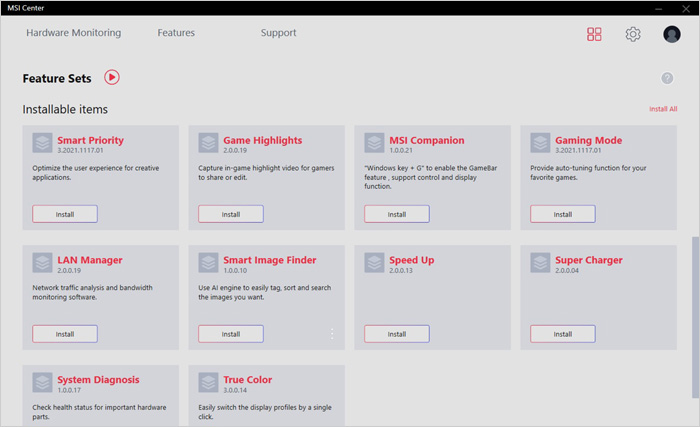Viewport: 700px width, 427px height.
Task: Click the vertical scrollbar thumb
Action: point(695,317)
